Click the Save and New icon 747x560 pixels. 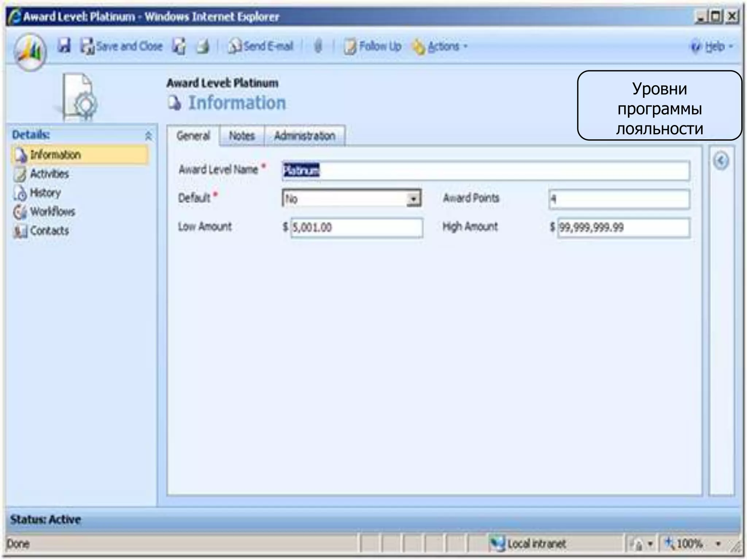point(179,46)
